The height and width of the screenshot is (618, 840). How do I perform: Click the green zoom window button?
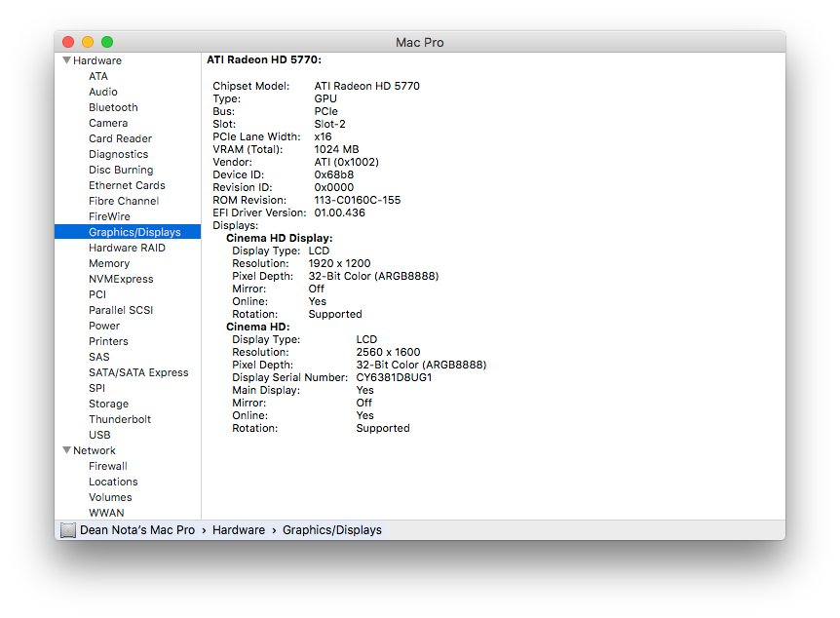pos(107,42)
